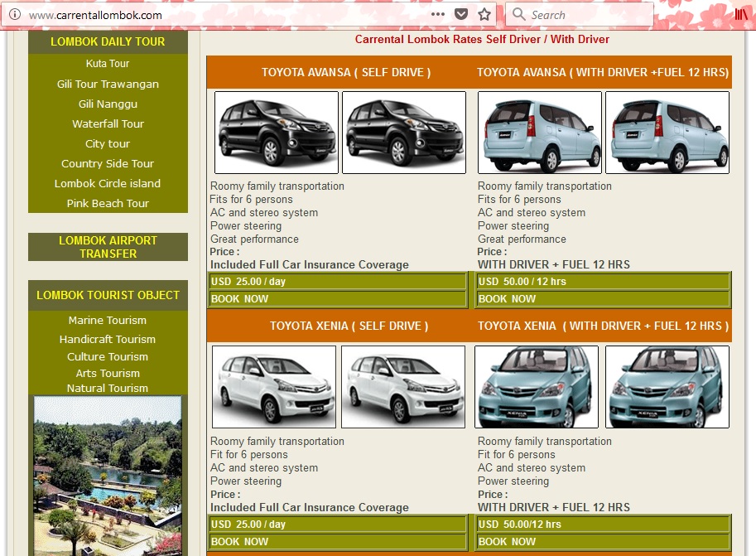
Task: Open Marine Tourism link
Action: point(108,321)
